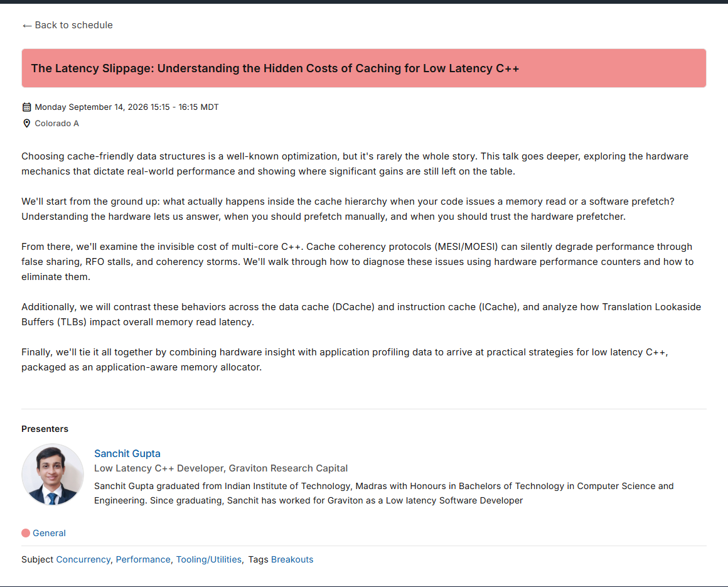Filter by the Concurrency subject
This screenshot has width=728, height=587.
83,559
